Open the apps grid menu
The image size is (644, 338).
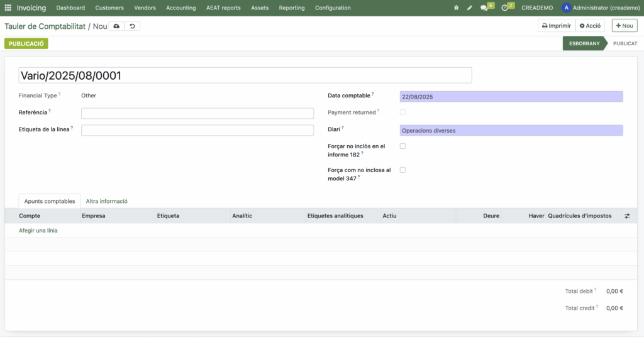(8, 8)
